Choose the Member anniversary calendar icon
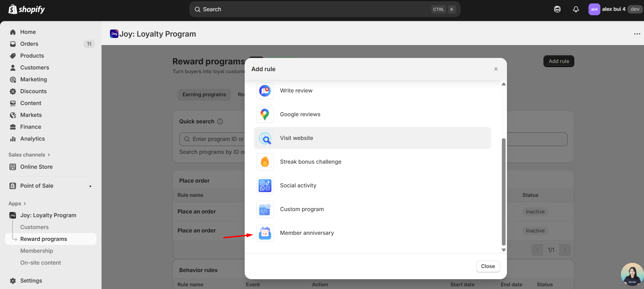The height and width of the screenshot is (289, 644). click(x=265, y=233)
